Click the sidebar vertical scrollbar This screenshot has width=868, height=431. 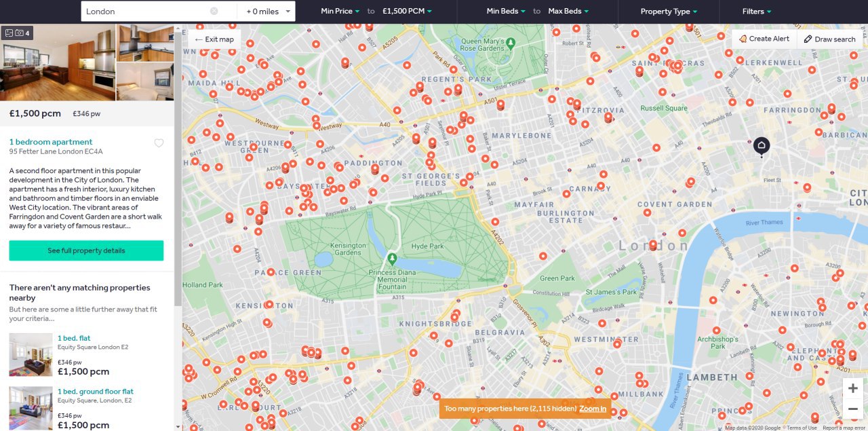178,170
